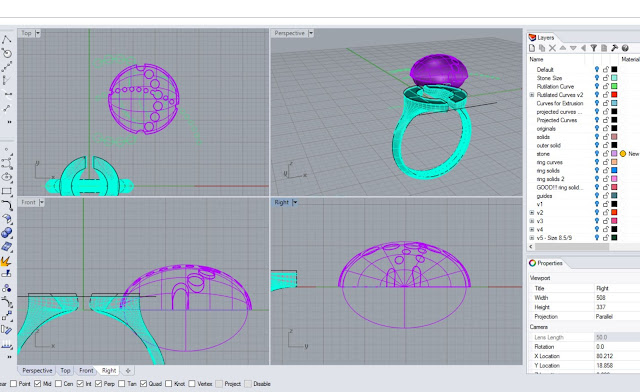Select the polyline tool in left toolbar
This screenshot has height=392, width=640.
[7, 40]
